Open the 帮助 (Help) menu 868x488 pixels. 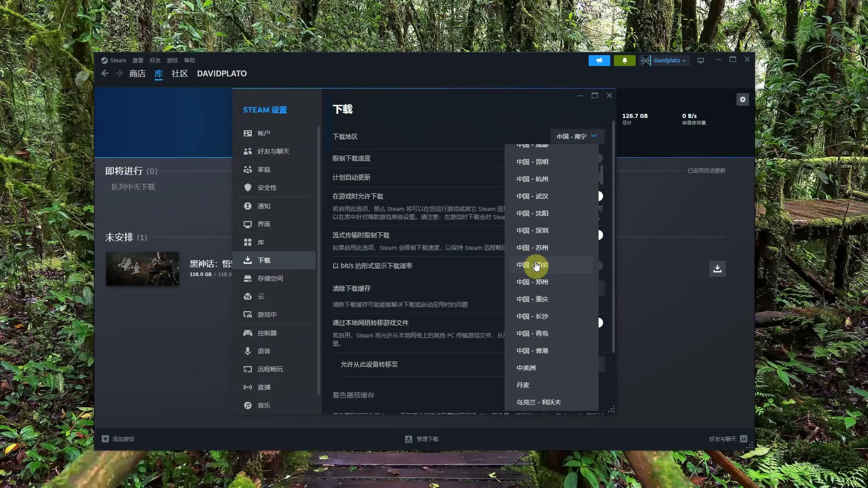(189, 60)
